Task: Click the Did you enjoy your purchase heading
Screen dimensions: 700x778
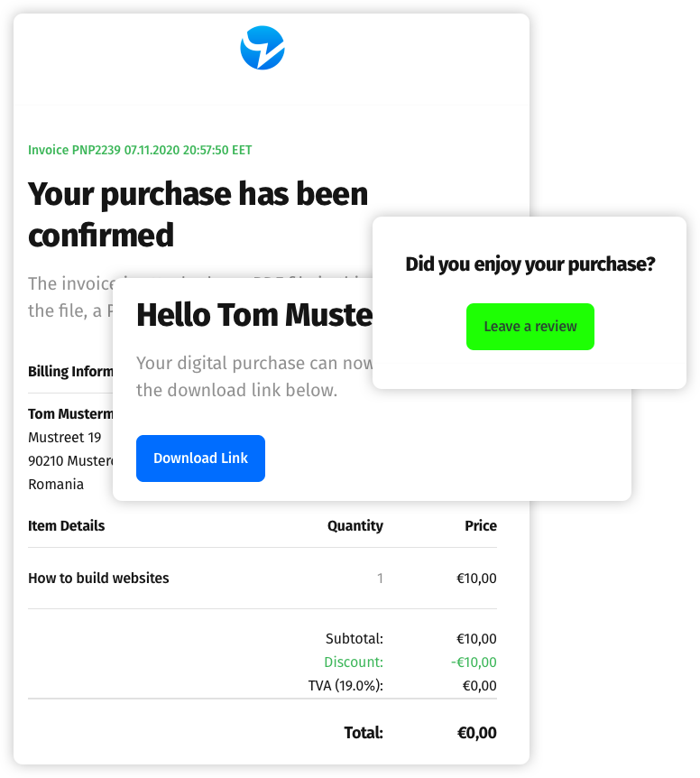Action: coord(530,264)
